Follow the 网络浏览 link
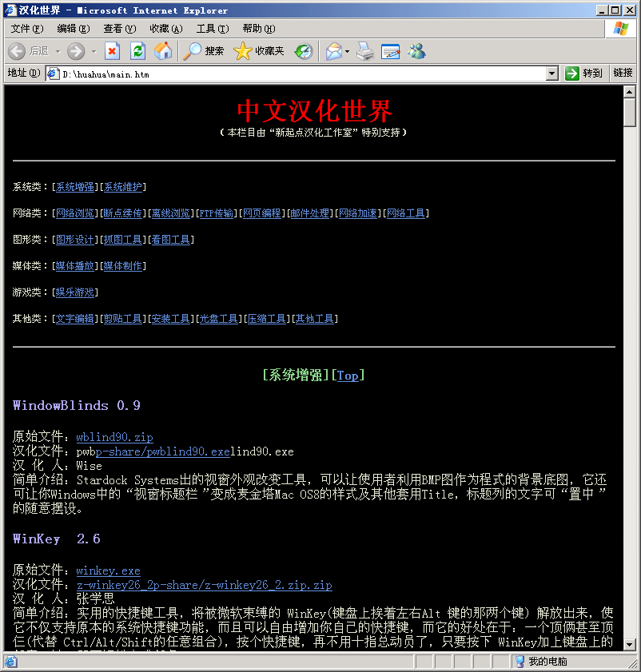Viewport: 641px width, 672px height. [x=75, y=213]
